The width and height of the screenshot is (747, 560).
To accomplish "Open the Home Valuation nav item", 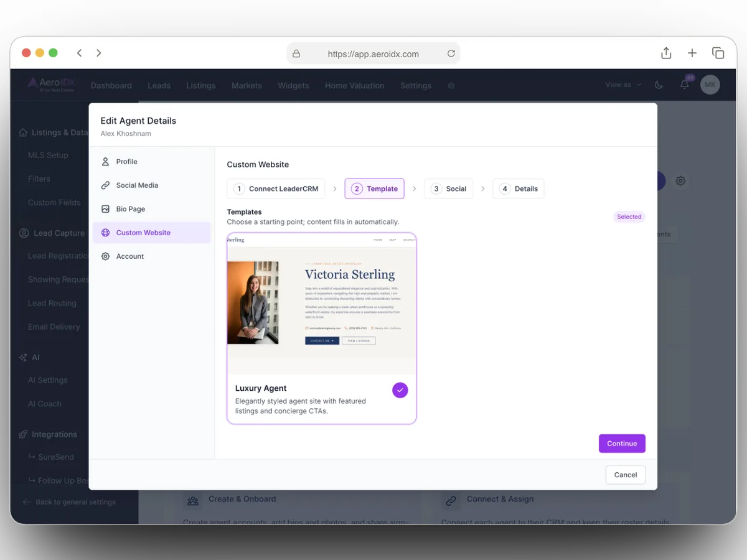I will tap(355, 86).
